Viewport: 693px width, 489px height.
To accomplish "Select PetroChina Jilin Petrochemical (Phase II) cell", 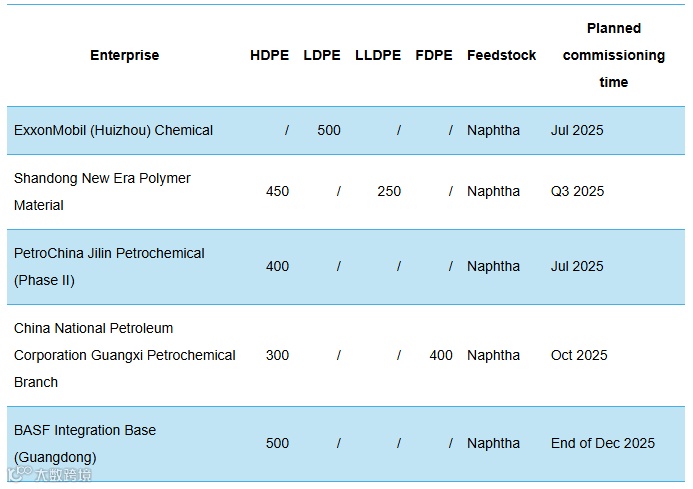I will pos(109,266).
